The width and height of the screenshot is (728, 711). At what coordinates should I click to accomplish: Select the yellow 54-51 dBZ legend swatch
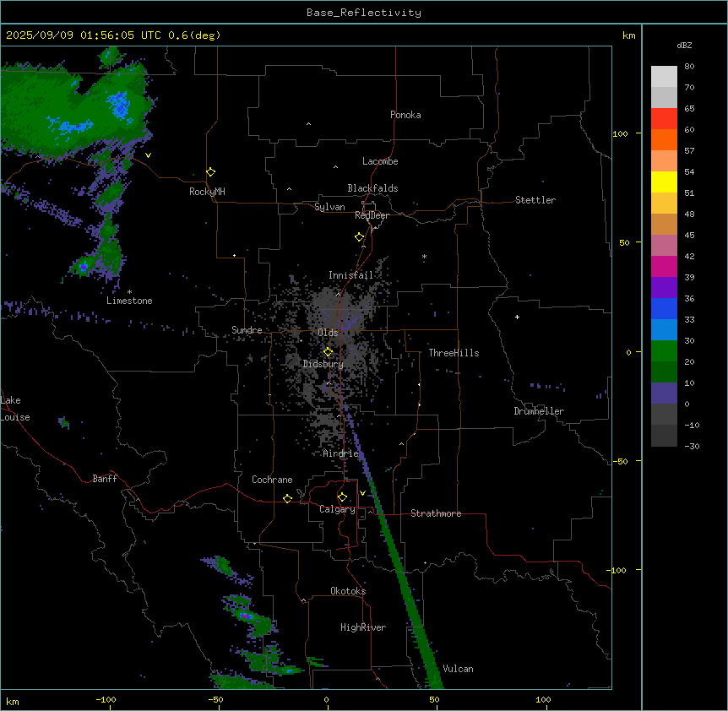664,182
